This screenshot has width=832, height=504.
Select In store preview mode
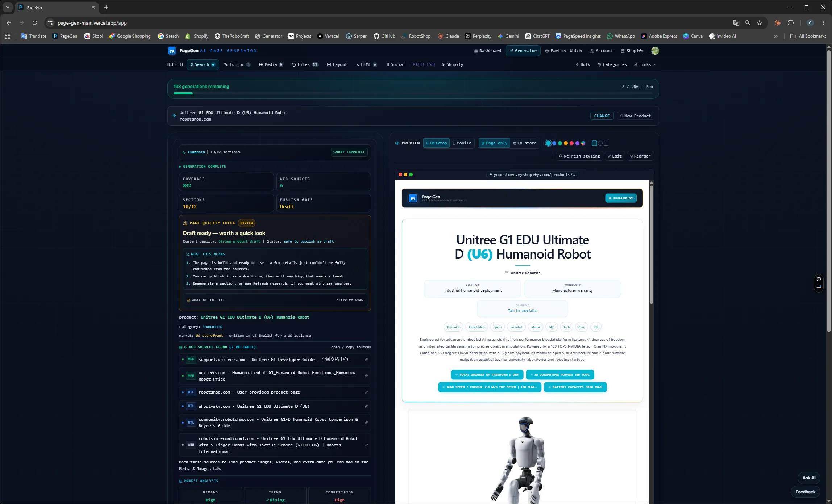click(x=525, y=143)
